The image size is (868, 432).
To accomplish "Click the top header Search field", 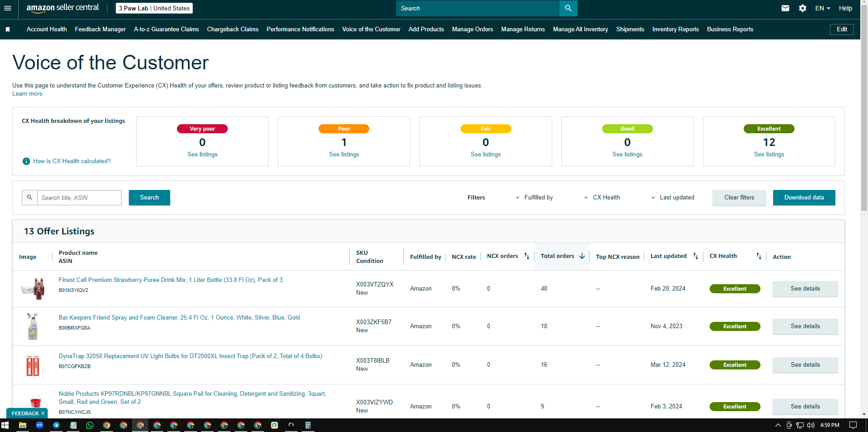I will (477, 8).
